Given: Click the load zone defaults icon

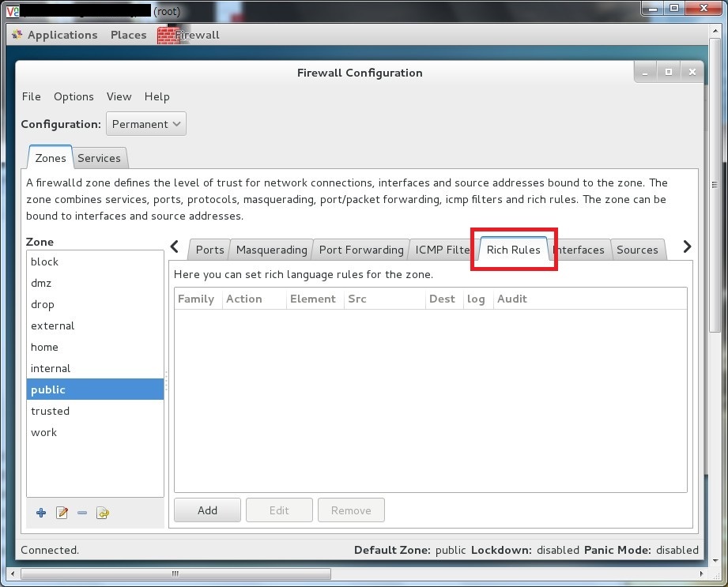Looking at the screenshot, I should (x=103, y=513).
